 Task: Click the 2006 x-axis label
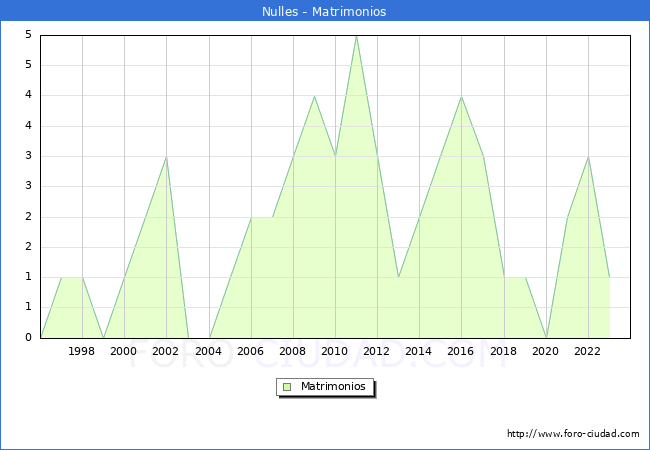tap(250, 351)
